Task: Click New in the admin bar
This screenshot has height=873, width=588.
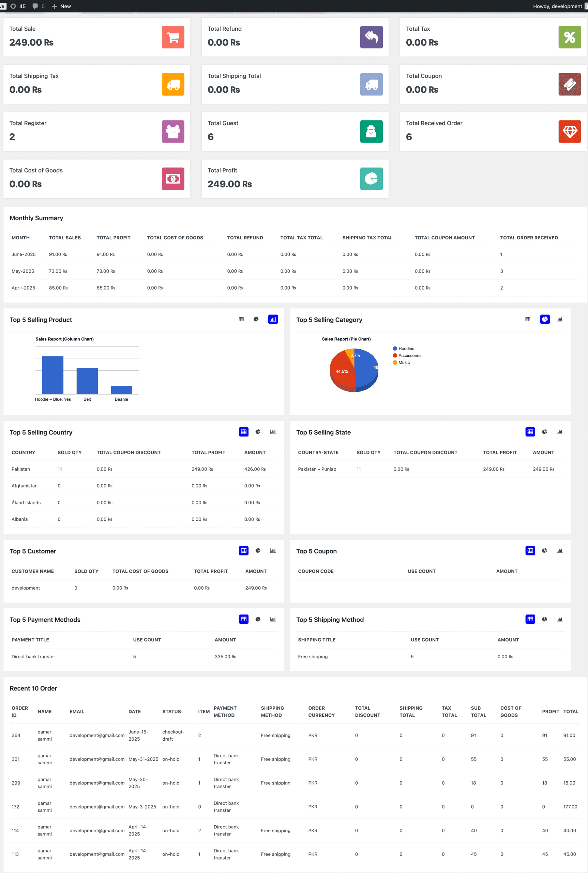Action: (61, 6)
